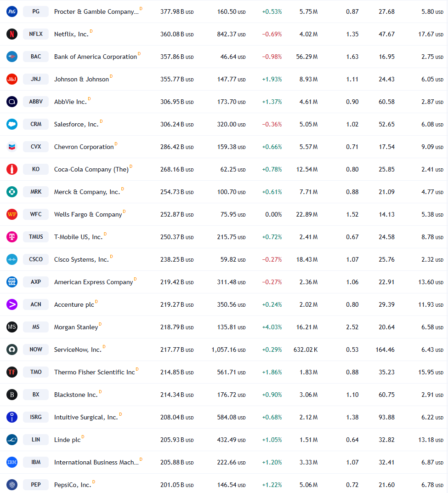Screen dimensions: 448x493
Task: Open the CVX ticker badge
Action: pyautogui.click(x=36, y=147)
